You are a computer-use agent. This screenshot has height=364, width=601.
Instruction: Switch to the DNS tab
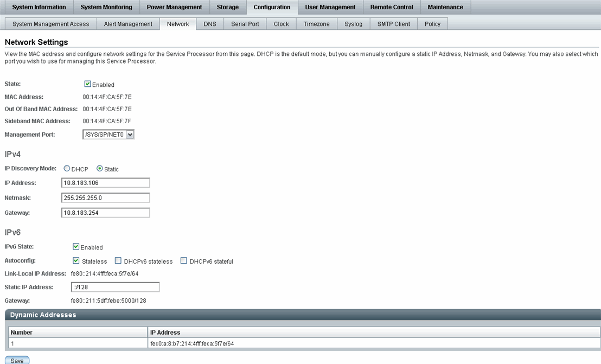click(x=210, y=24)
